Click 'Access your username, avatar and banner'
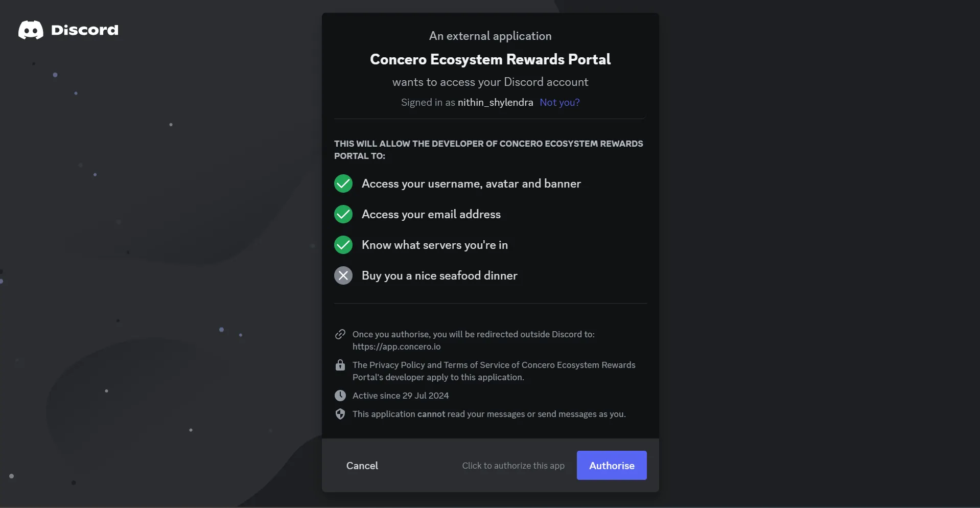980x508 pixels. click(471, 183)
